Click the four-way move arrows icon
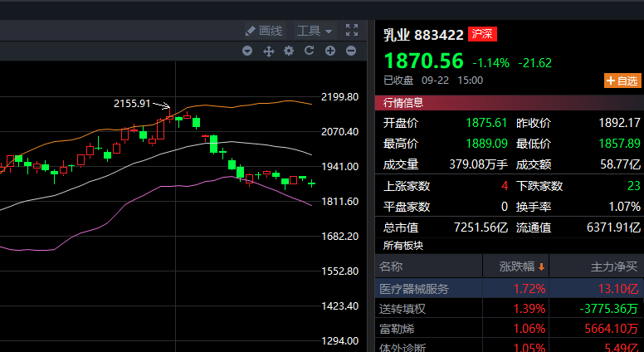Screen dimensions: 644x352 pyautogui.click(x=269, y=51)
